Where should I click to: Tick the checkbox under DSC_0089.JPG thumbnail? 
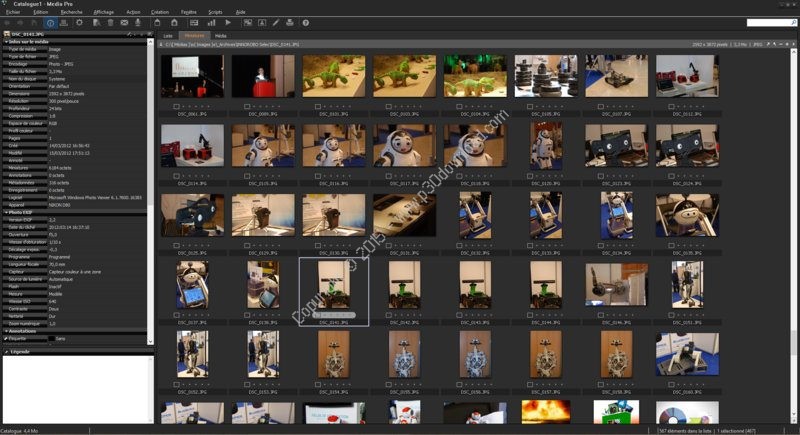[x=247, y=107]
